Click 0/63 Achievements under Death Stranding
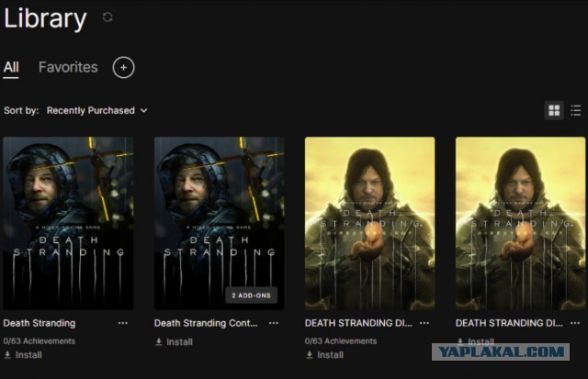The image size is (588, 379). (x=40, y=341)
